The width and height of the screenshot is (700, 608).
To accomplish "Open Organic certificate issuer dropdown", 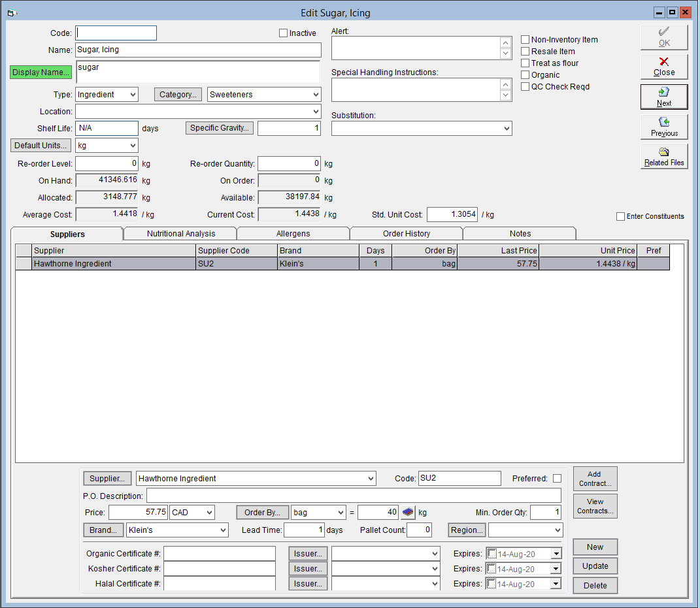I will pyautogui.click(x=435, y=554).
